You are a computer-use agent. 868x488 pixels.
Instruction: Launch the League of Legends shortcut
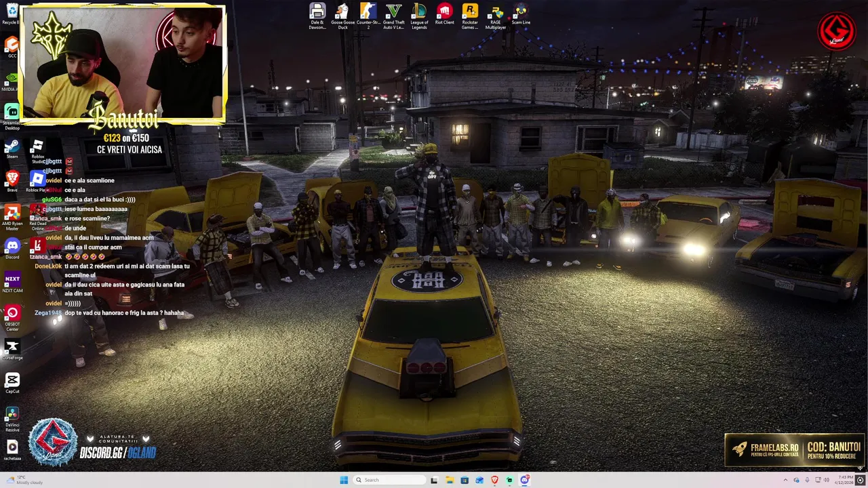click(419, 16)
